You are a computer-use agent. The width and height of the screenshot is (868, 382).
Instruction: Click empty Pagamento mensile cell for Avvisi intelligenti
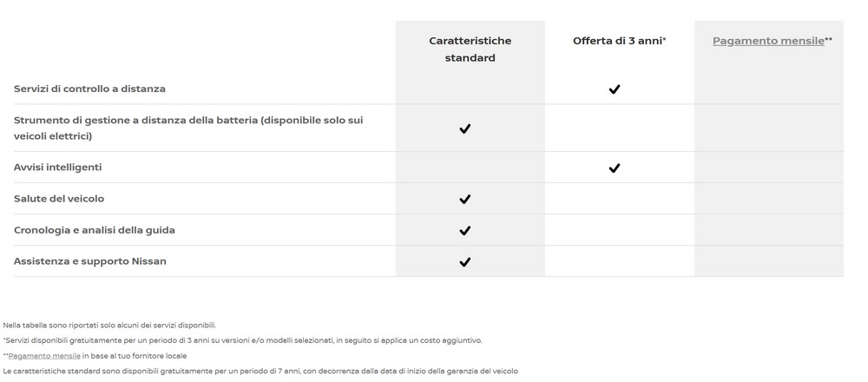pyautogui.click(x=769, y=168)
